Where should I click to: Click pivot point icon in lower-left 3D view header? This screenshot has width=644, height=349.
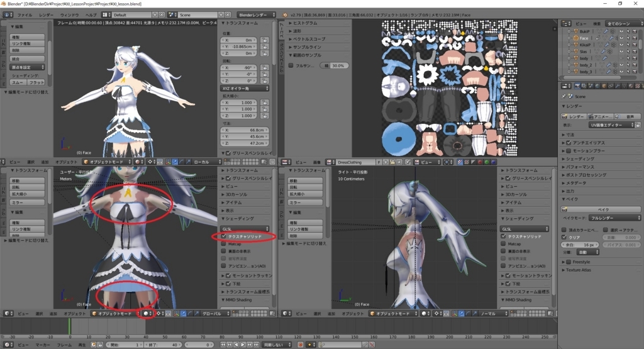point(159,314)
